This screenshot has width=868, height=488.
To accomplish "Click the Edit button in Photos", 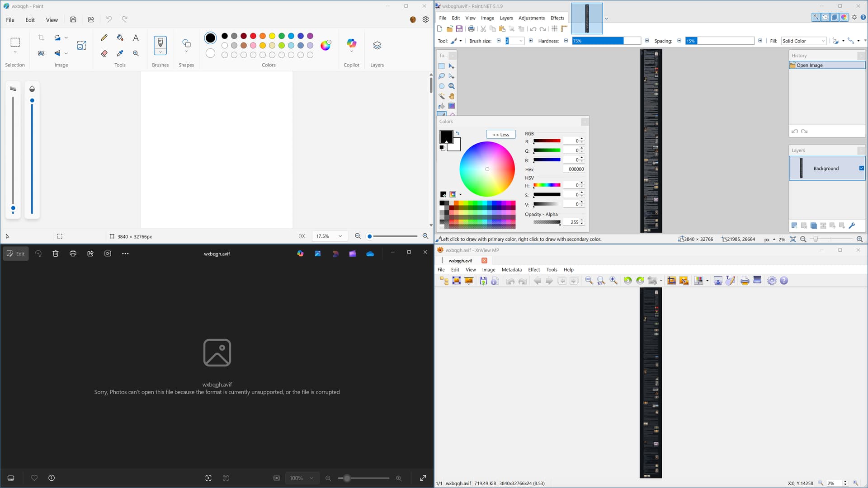I will coord(16,253).
